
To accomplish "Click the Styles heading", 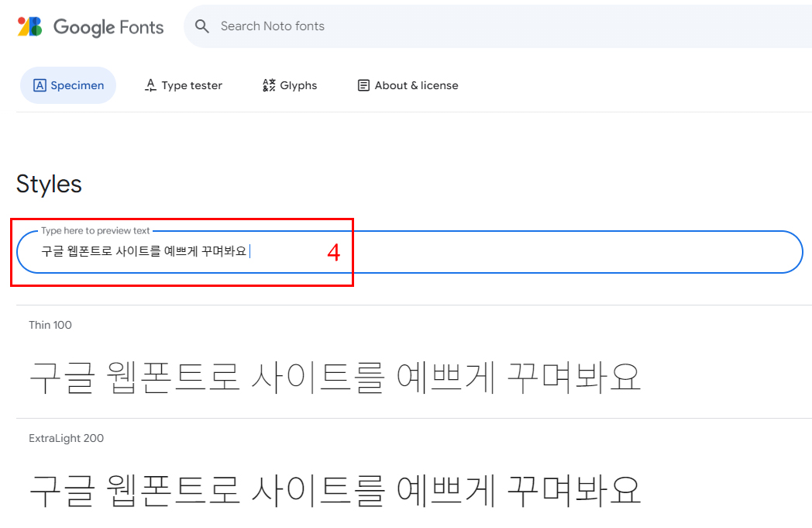I will coord(49,184).
